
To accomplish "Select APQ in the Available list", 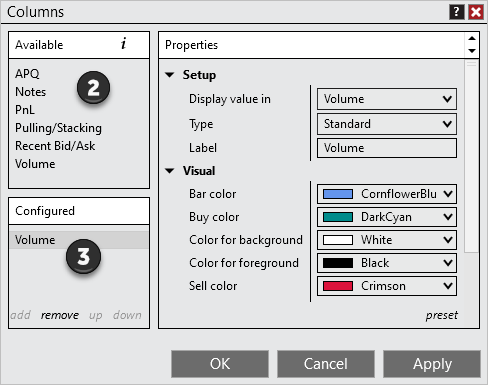I will click(x=27, y=74).
